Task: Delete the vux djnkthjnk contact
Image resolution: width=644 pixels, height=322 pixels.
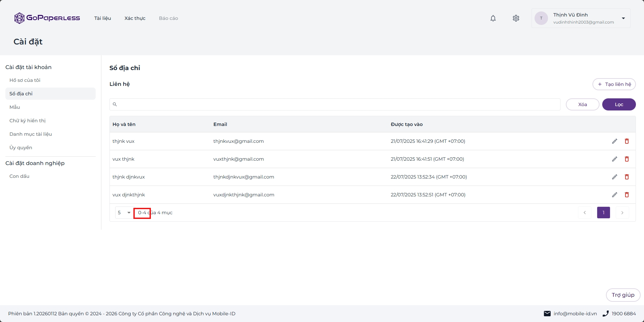Action: (627, 195)
